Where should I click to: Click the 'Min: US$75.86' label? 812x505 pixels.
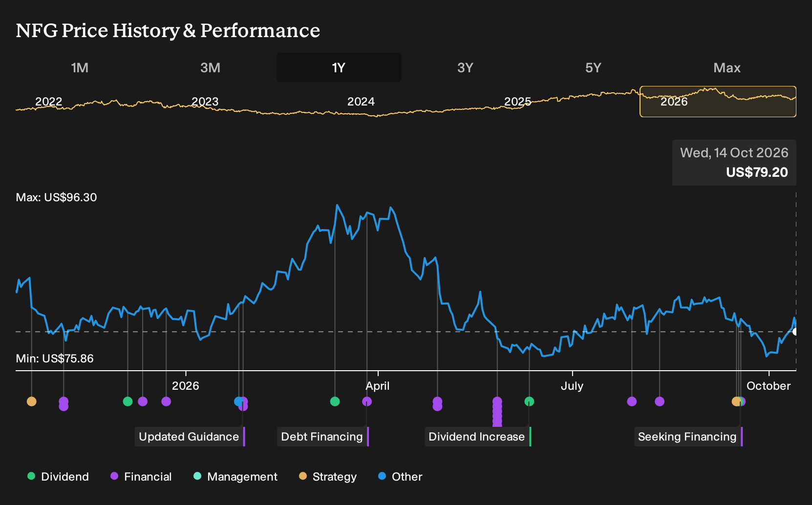(55, 358)
